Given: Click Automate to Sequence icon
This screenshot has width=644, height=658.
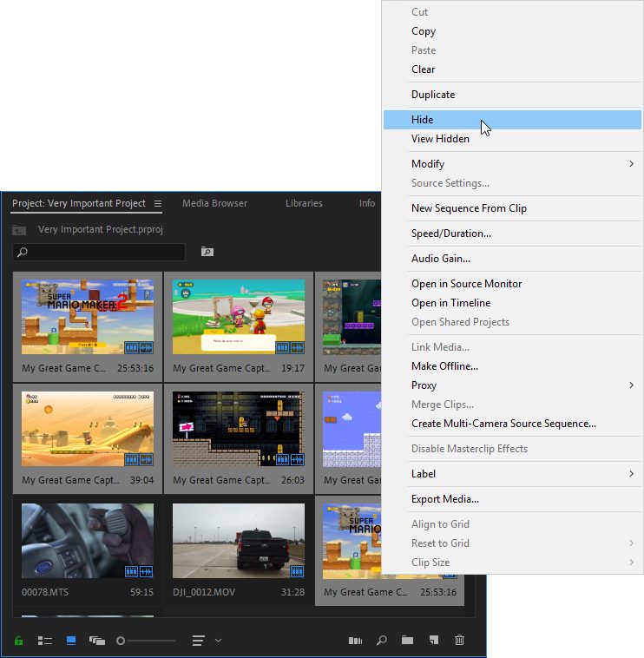Looking at the screenshot, I should pyautogui.click(x=355, y=641).
